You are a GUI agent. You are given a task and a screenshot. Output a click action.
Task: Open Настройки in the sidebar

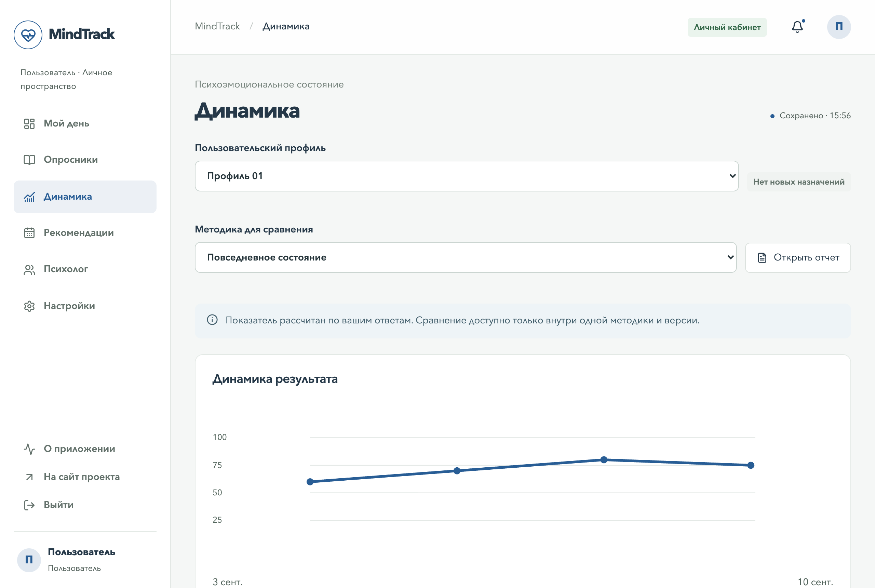point(85,306)
